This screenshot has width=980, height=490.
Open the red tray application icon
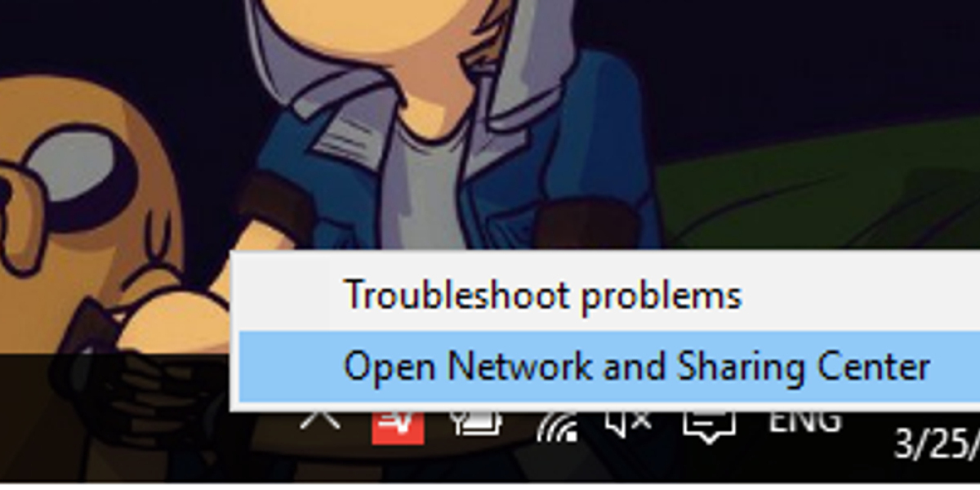click(x=398, y=425)
